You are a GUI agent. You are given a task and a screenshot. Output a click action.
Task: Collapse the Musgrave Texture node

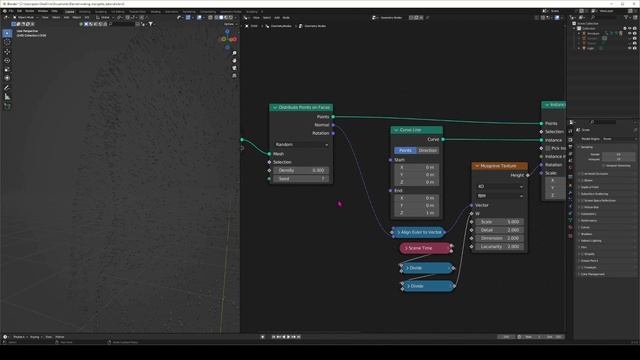pos(477,166)
